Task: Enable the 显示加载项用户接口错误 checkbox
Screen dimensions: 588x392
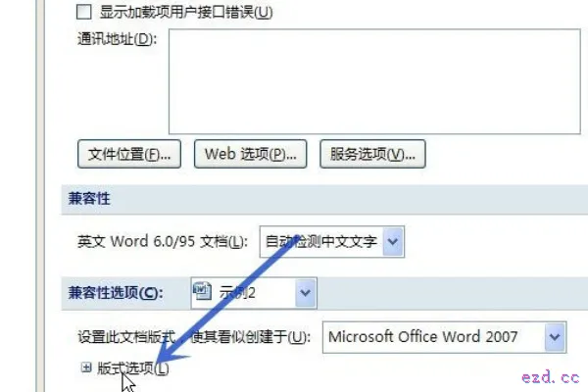Action: tap(83, 13)
